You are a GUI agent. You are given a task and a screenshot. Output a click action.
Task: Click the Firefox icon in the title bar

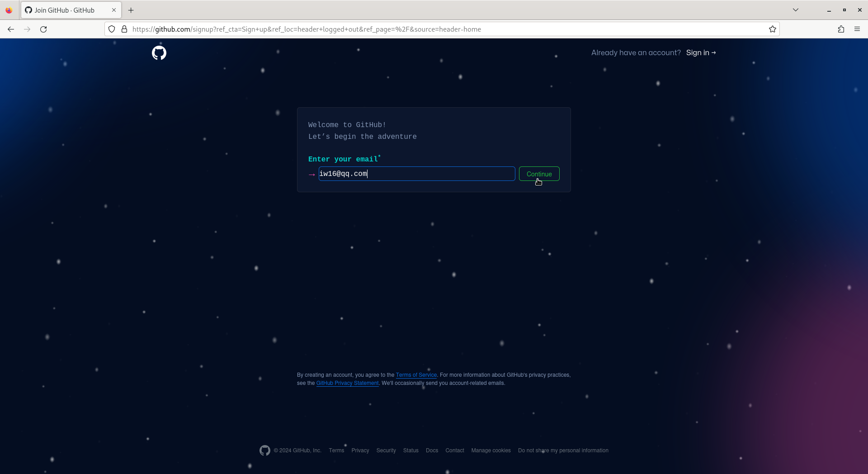(x=9, y=10)
